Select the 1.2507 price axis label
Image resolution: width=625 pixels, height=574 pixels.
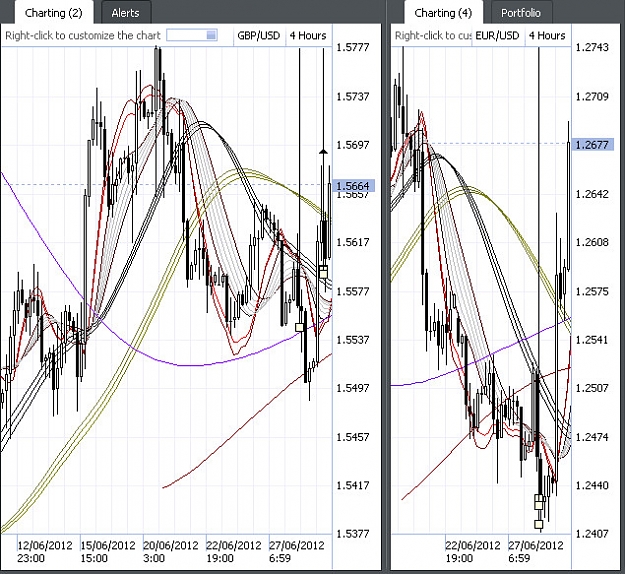(592, 388)
